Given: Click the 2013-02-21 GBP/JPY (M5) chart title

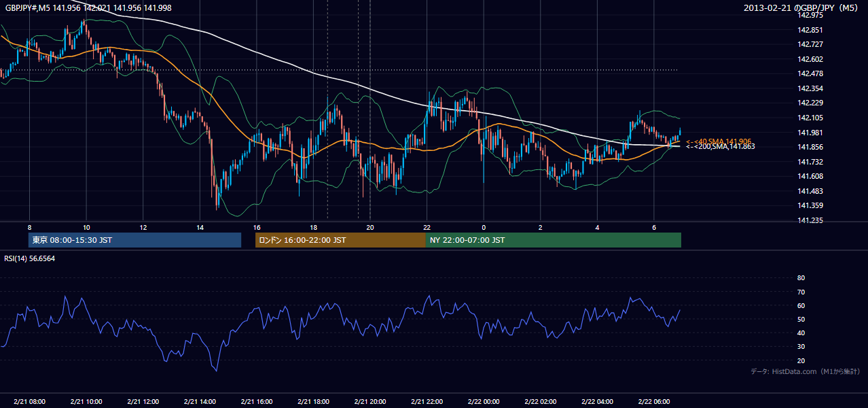Looking at the screenshot, I should click(801, 7).
